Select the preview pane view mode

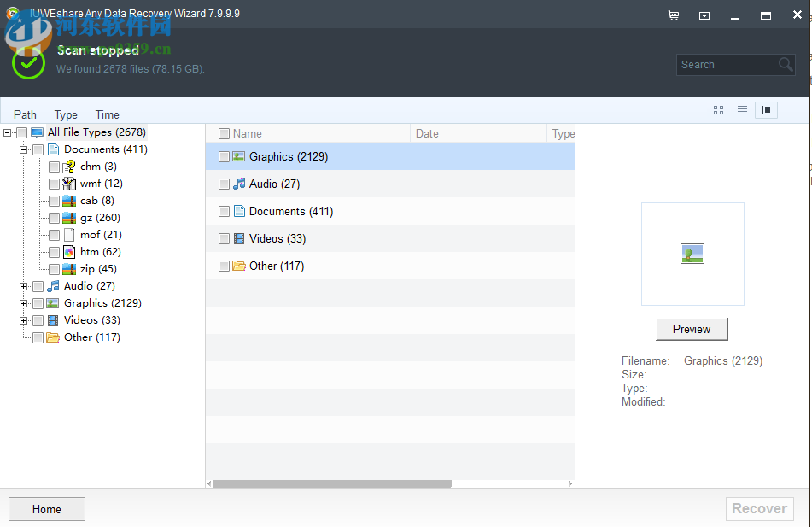coord(766,109)
